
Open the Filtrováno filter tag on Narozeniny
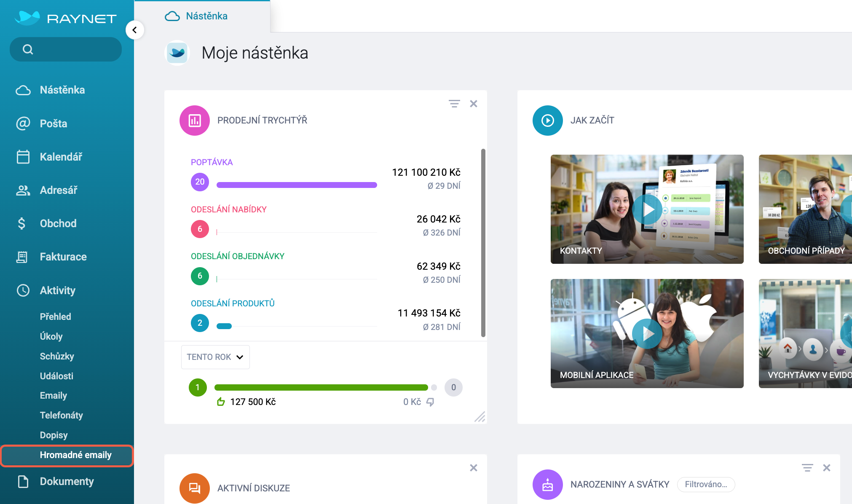pyautogui.click(x=706, y=484)
